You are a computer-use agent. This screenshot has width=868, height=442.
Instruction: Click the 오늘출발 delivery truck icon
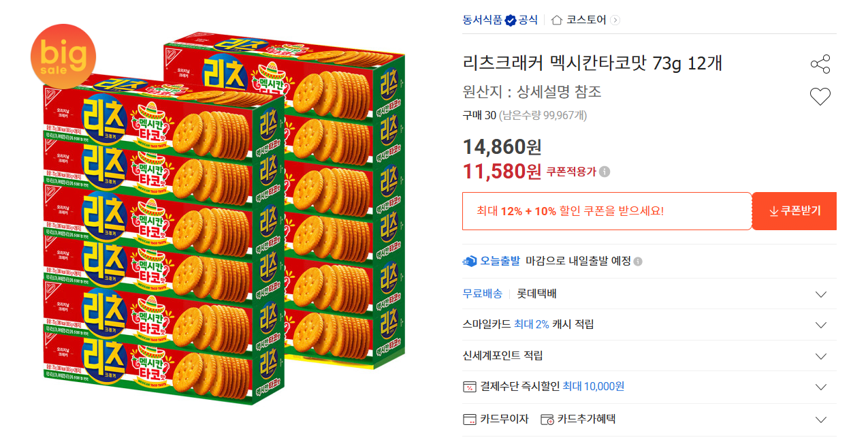468,259
